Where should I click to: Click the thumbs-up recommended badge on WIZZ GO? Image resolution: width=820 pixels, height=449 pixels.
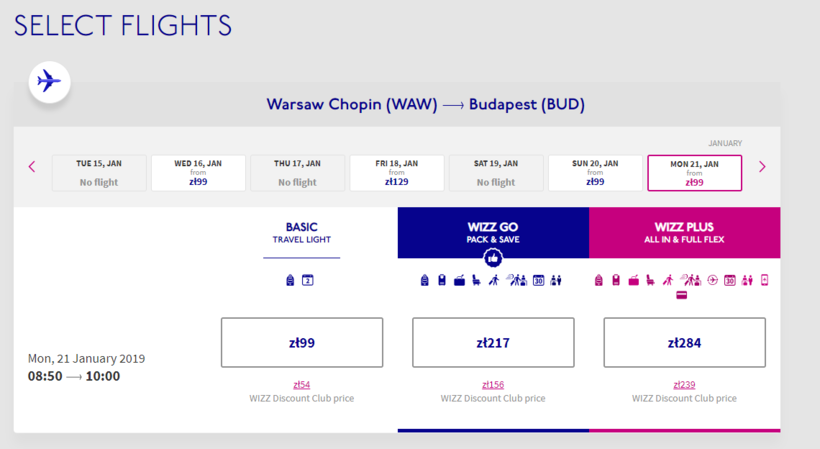click(x=493, y=258)
